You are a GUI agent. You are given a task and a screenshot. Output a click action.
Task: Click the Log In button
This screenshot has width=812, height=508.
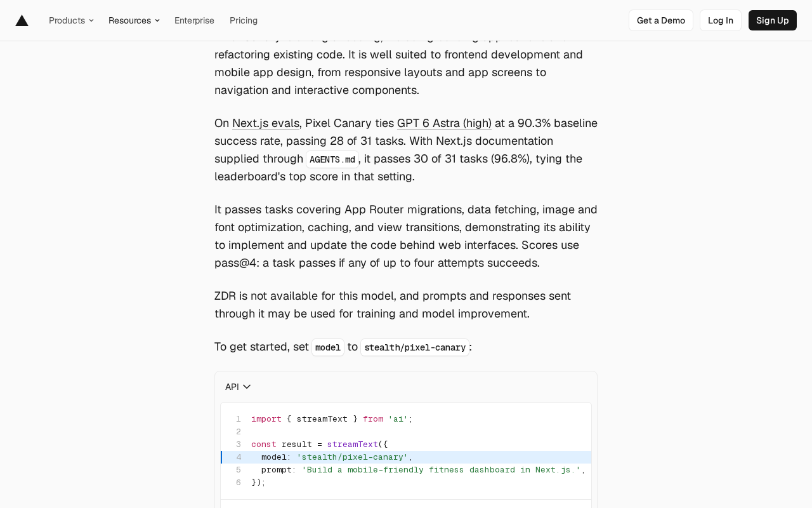(x=720, y=20)
